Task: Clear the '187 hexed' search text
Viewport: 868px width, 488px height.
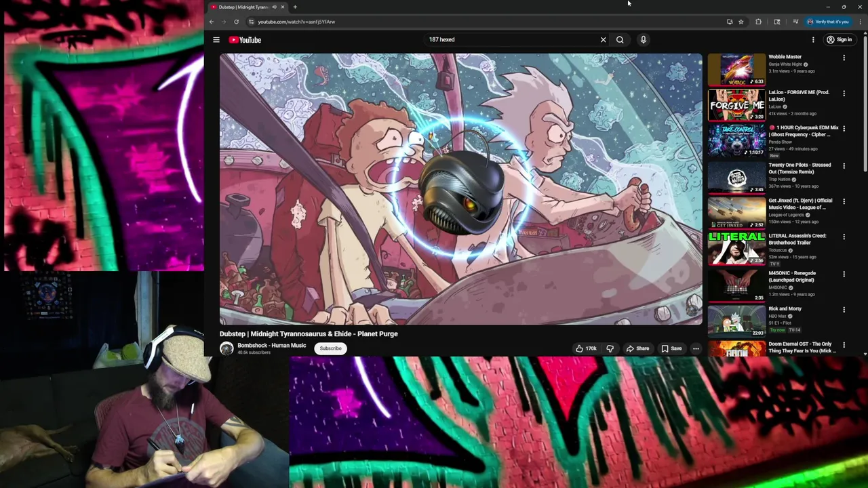Action: pos(603,40)
